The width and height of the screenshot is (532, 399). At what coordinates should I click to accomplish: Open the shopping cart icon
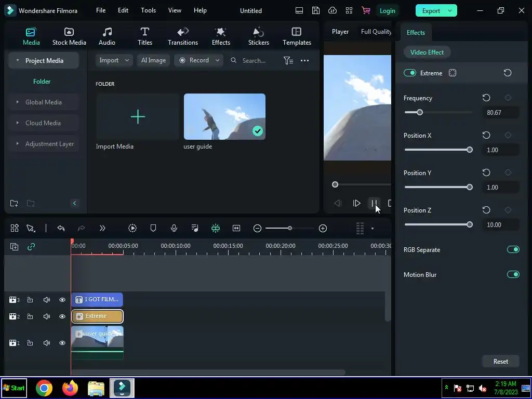(x=366, y=10)
